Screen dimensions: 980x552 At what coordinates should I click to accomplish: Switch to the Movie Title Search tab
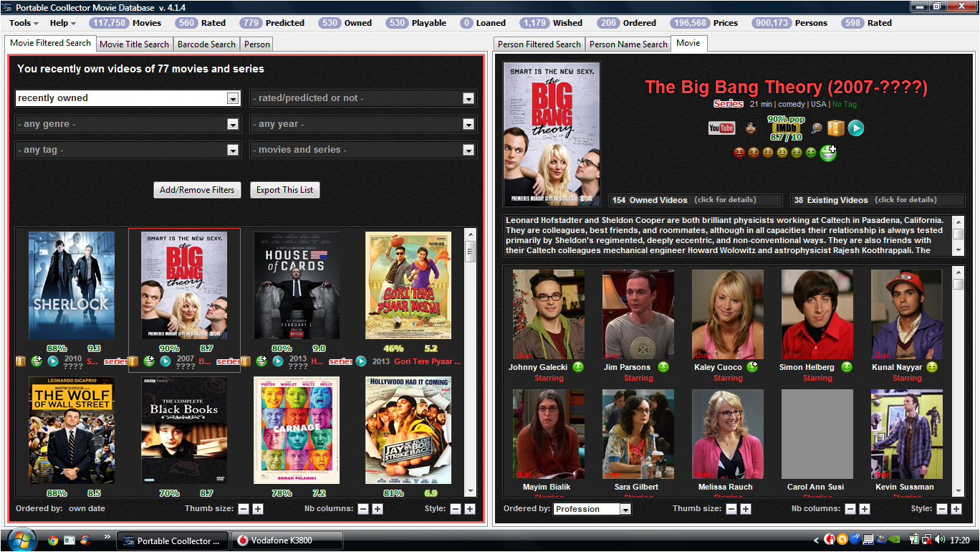[135, 44]
